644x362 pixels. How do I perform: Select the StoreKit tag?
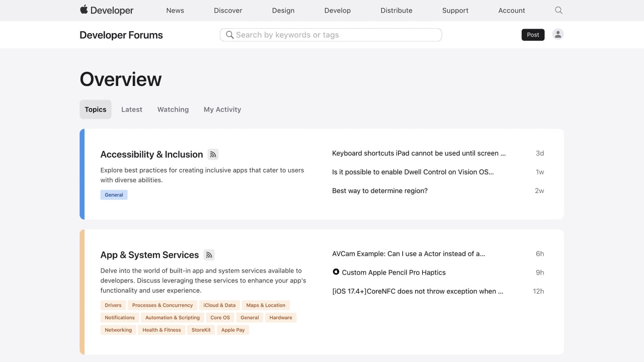tap(201, 330)
